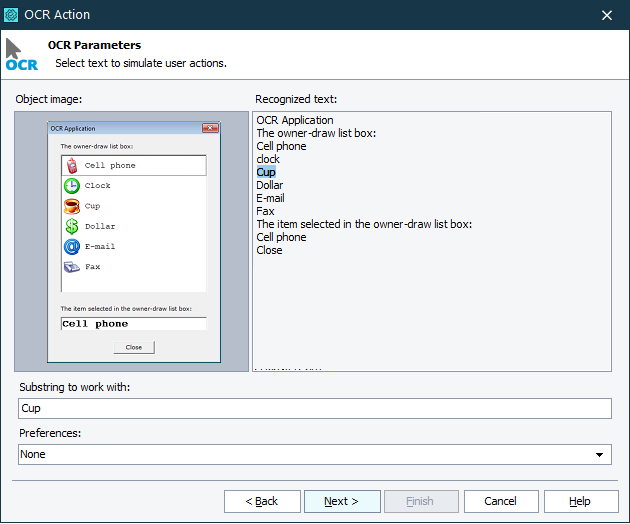Open Help for the OCR dialog
The image size is (630, 524).
click(580, 501)
